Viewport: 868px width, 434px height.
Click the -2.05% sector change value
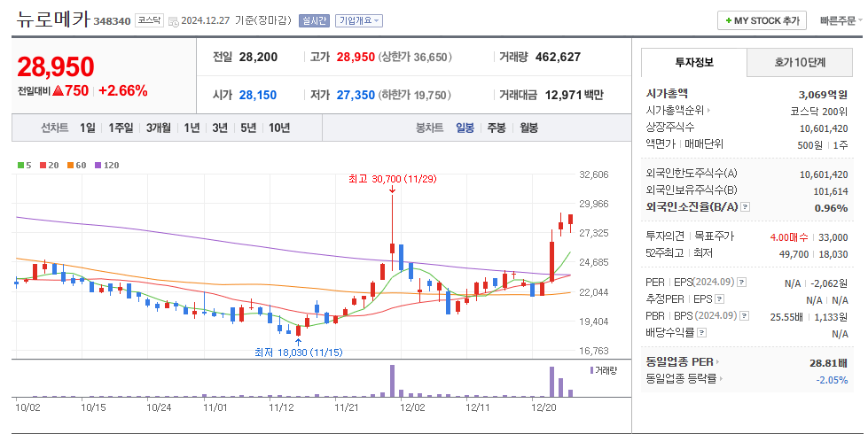coord(832,380)
